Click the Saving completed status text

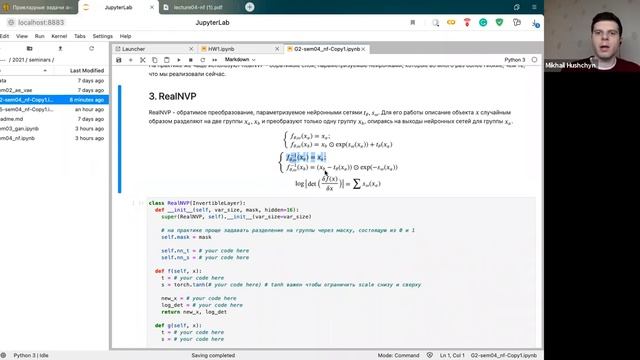click(213, 356)
